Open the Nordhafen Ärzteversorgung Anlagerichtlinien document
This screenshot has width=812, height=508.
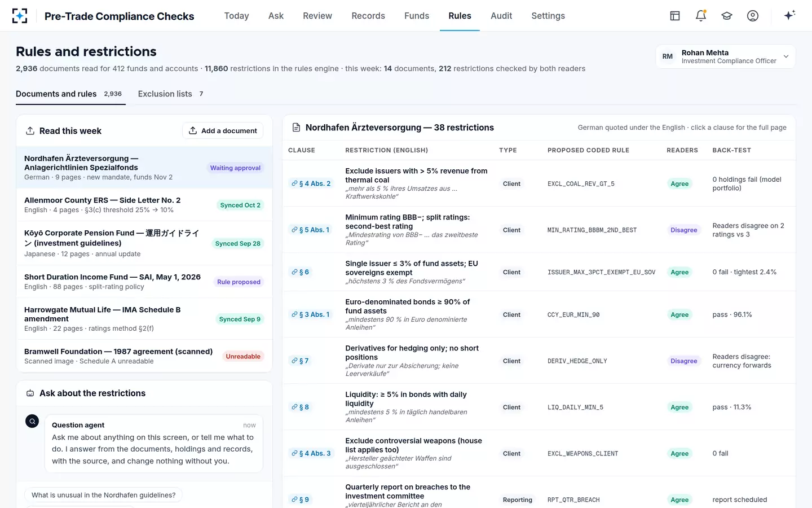tap(144, 168)
